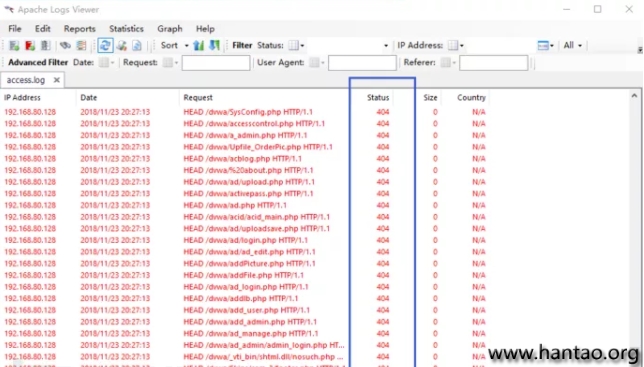644x367 pixels.
Task: Select the ad/login.php request row
Action: pyautogui.click(x=245, y=240)
